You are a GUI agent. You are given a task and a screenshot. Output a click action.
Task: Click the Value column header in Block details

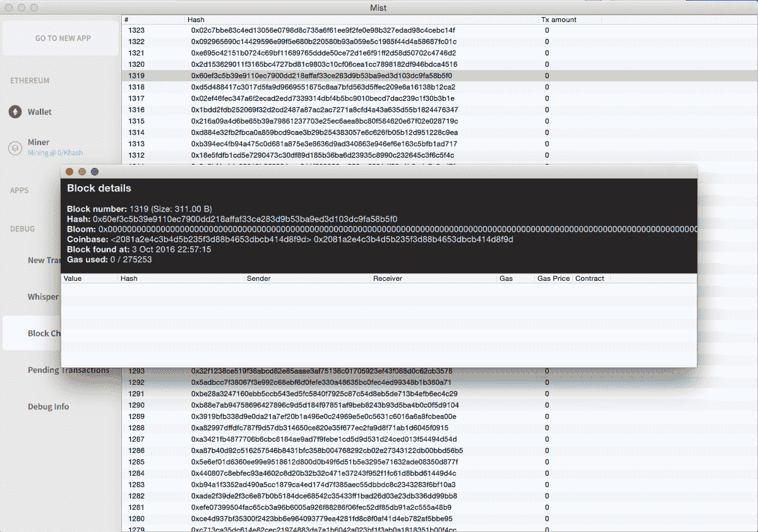pos(90,278)
